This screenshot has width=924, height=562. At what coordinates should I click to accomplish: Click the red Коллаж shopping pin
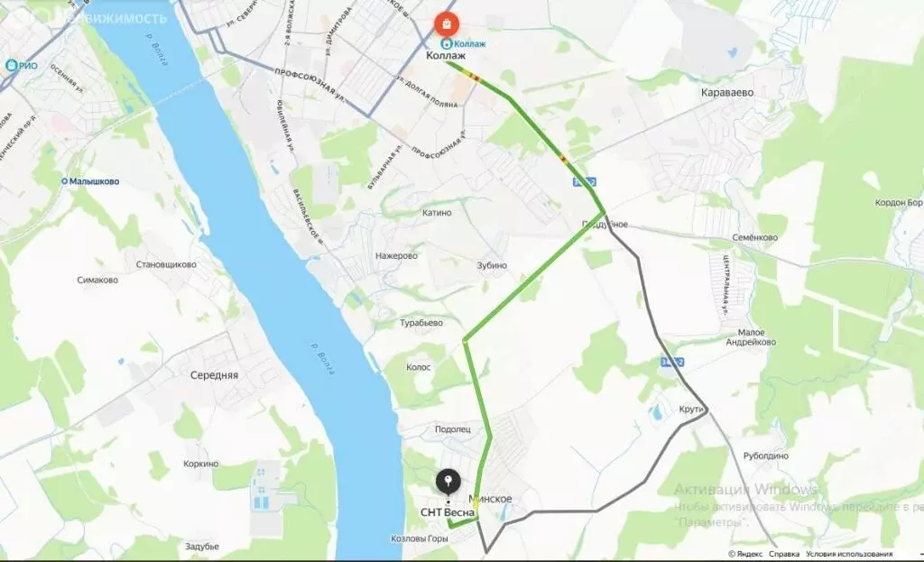point(447,24)
